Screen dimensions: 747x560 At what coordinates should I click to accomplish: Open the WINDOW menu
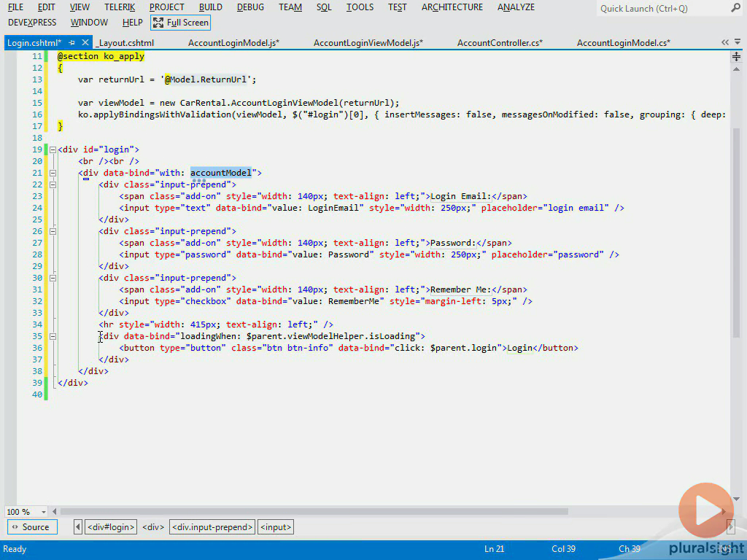coord(89,23)
